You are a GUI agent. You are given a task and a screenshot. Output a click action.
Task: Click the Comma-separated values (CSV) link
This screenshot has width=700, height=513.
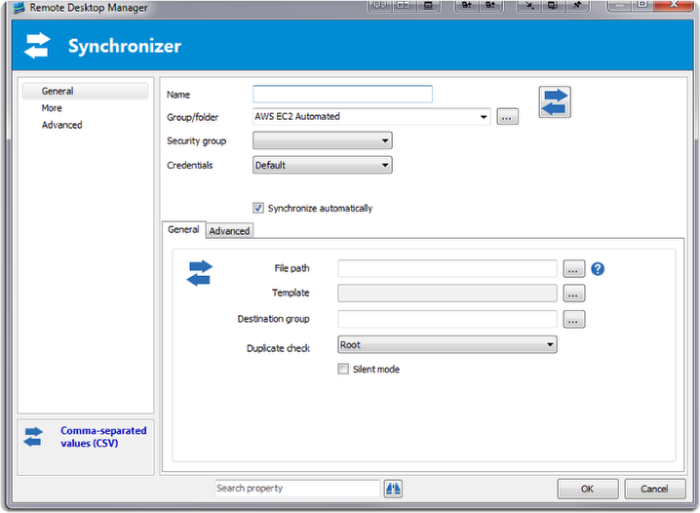tap(103, 437)
